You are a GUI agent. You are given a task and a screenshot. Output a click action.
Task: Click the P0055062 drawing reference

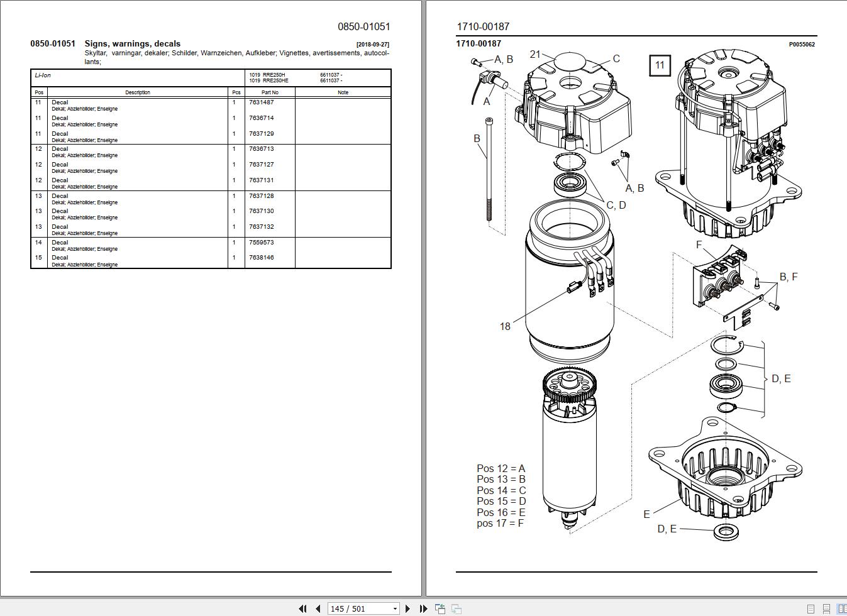tap(802, 45)
